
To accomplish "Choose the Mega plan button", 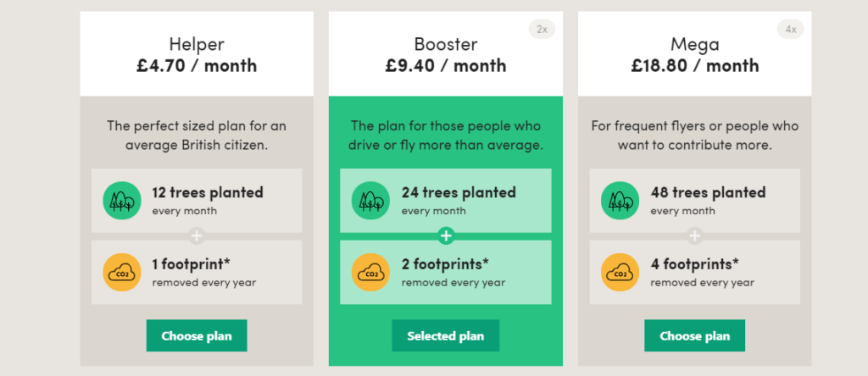I will (695, 335).
